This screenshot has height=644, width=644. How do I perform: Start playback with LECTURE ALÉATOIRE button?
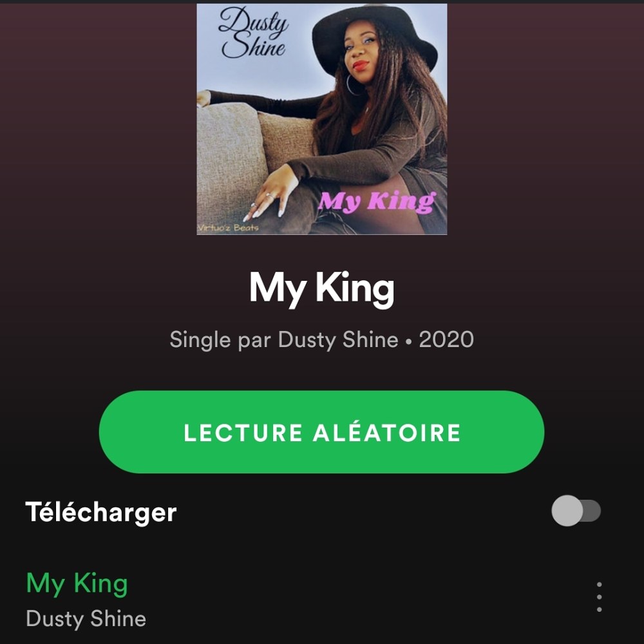pyautogui.click(x=321, y=431)
